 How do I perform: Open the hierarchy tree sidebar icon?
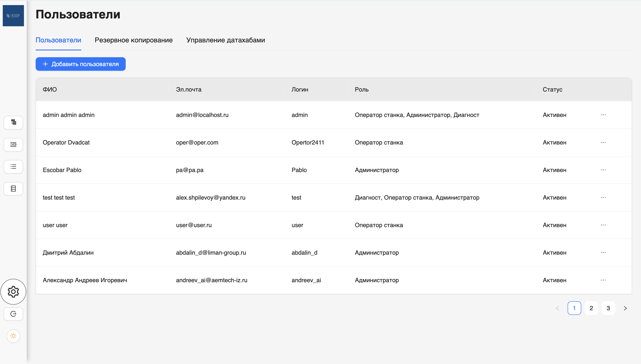[13, 122]
